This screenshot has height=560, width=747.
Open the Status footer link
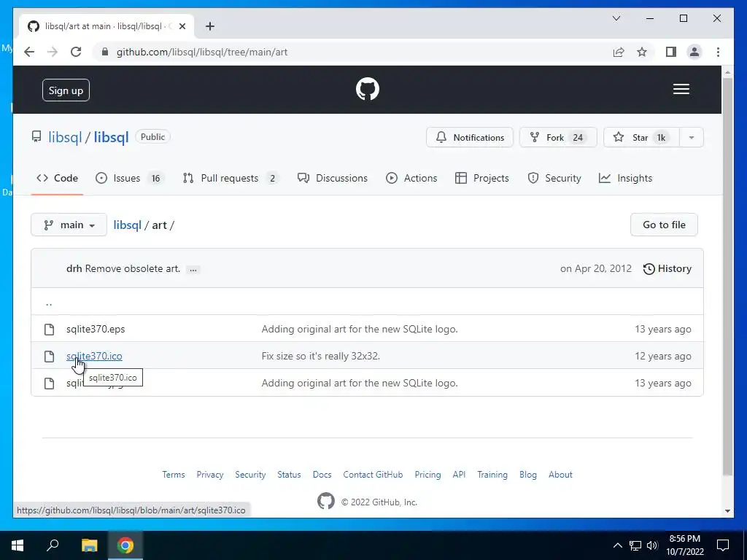click(289, 475)
